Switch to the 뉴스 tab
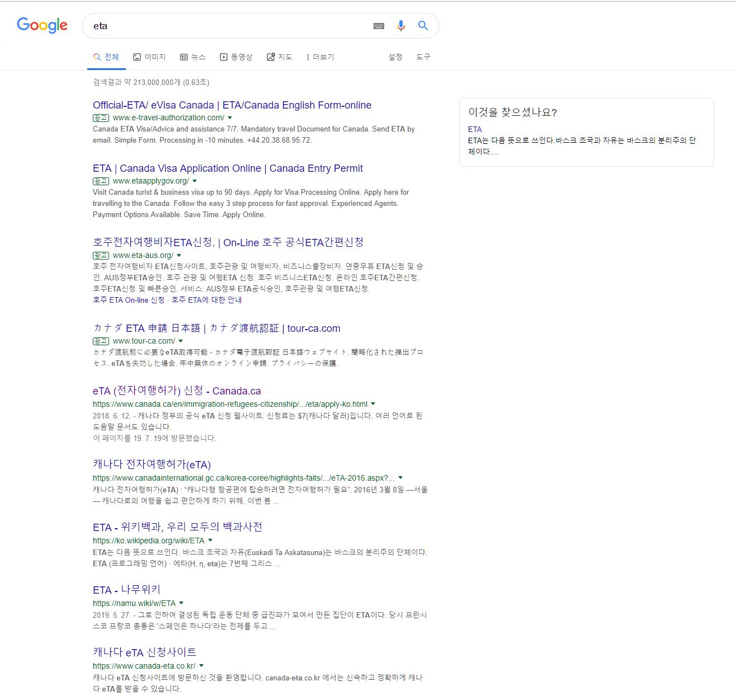Screen dimensions: 736x700 coord(193,57)
